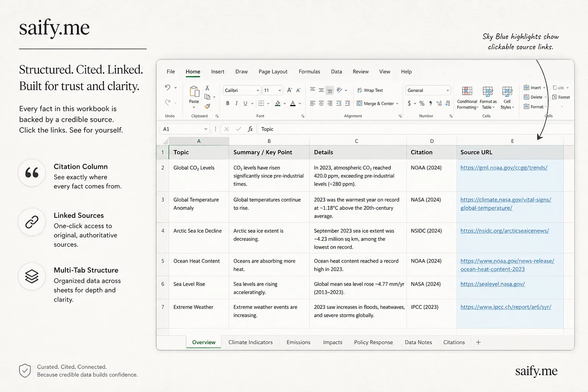The height and width of the screenshot is (392, 588).
Task: Click the Decrease Indent icon
Action: 339,103
